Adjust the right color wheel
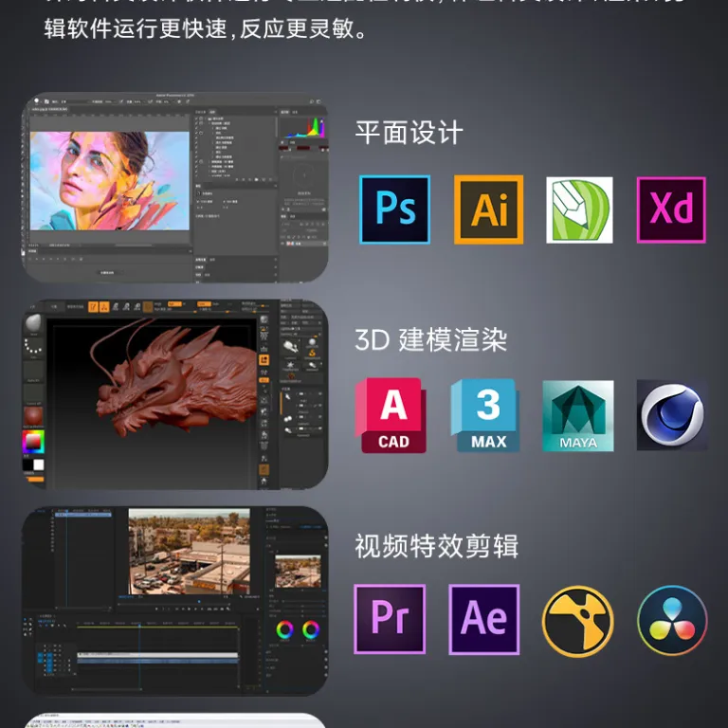The height and width of the screenshot is (728, 728). coord(311,630)
